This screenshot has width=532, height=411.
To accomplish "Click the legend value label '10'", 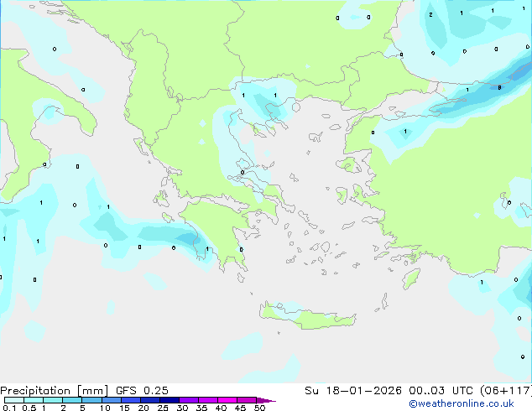I will tap(105, 408).
